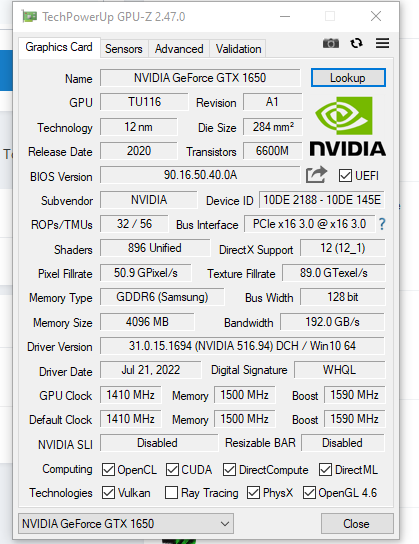Viewport: 419px width, 544px height.
Task: Click the Texture Fillrate value 89.0 GTexel/s
Action: click(333, 273)
